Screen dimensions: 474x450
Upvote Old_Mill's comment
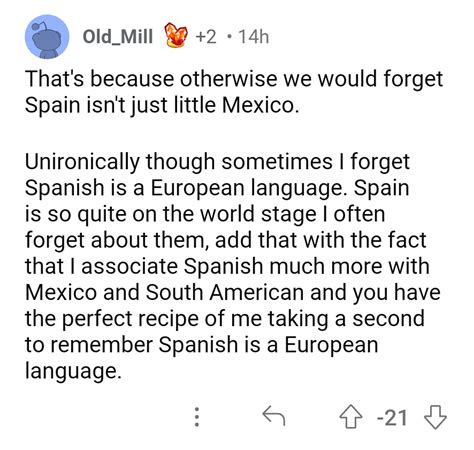pos(350,416)
